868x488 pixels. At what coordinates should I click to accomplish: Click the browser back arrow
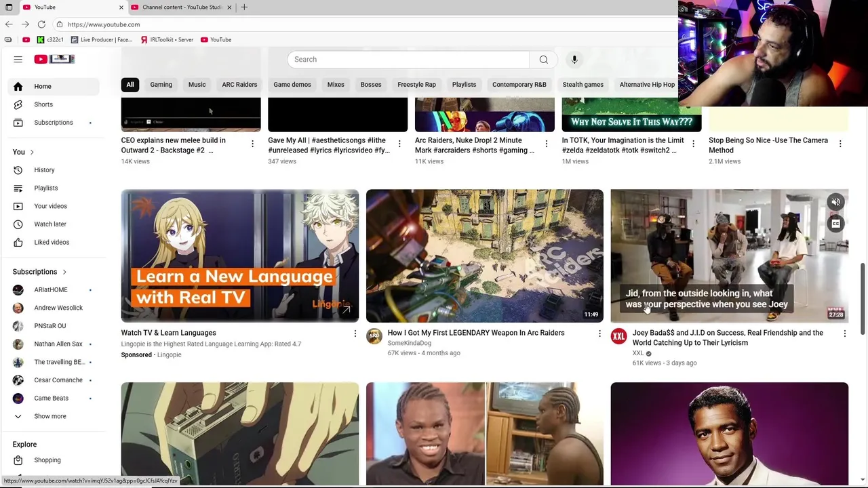pyautogui.click(x=9, y=24)
